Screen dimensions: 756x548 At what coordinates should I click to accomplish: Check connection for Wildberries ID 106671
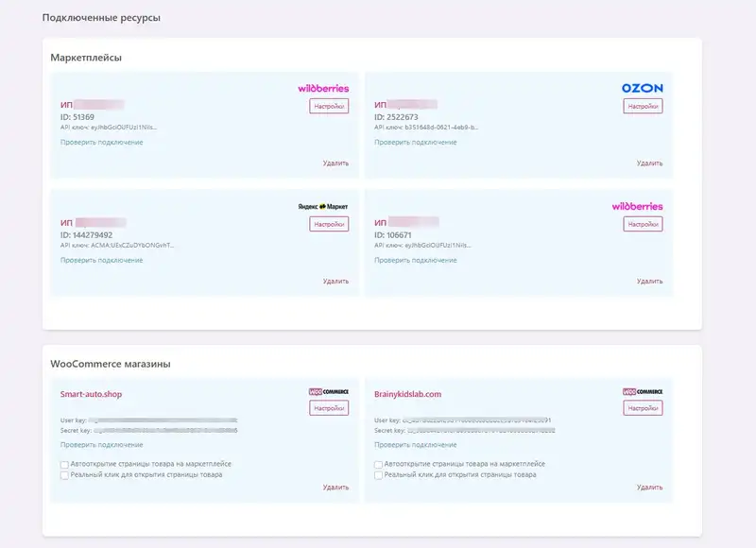click(416, 260)
